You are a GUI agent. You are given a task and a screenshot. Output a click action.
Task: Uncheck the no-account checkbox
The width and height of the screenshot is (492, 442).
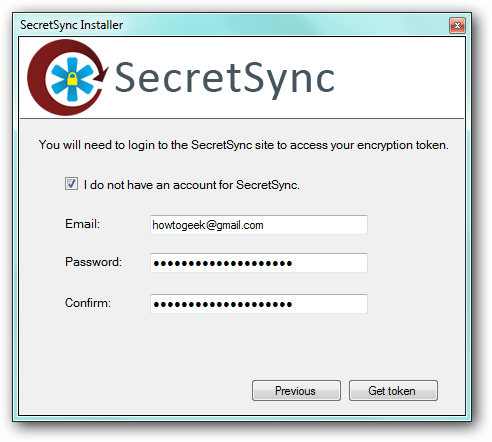click(x=71, y=184)
